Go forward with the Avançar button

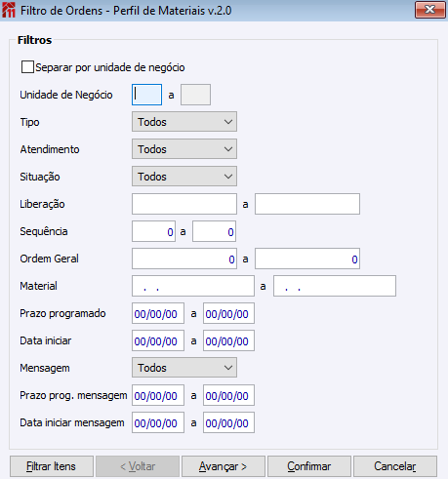(x=224, y=466)
